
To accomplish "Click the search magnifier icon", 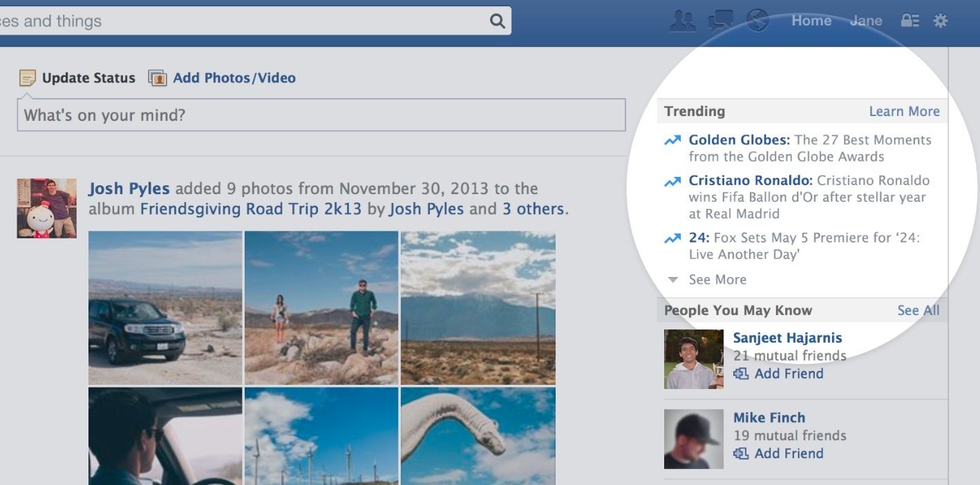I will [497, 21].
